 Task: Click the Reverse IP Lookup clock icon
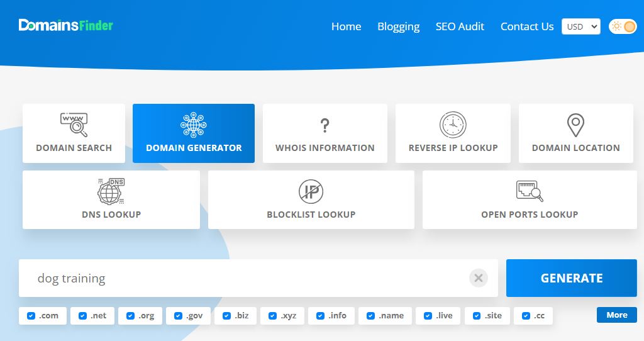453,125
